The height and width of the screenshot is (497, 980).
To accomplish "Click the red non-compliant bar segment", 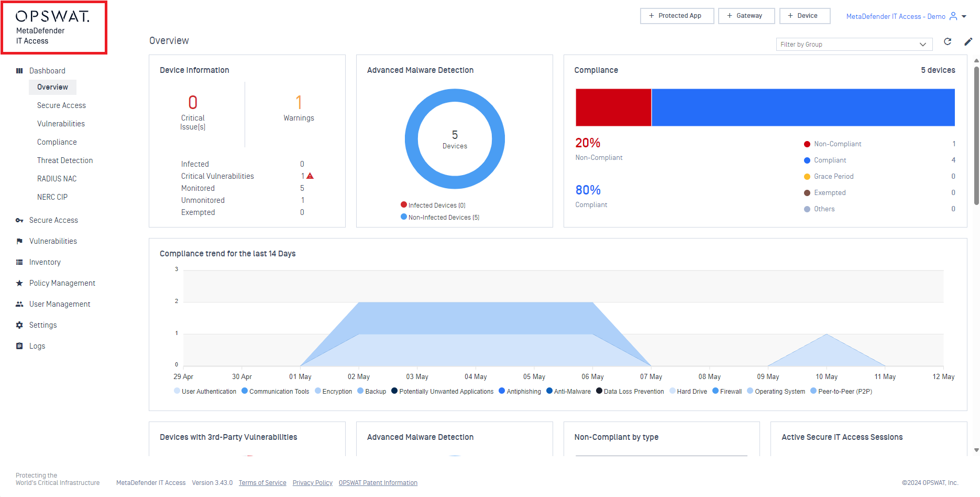I will pyautogui.click(x=613, y=107).
